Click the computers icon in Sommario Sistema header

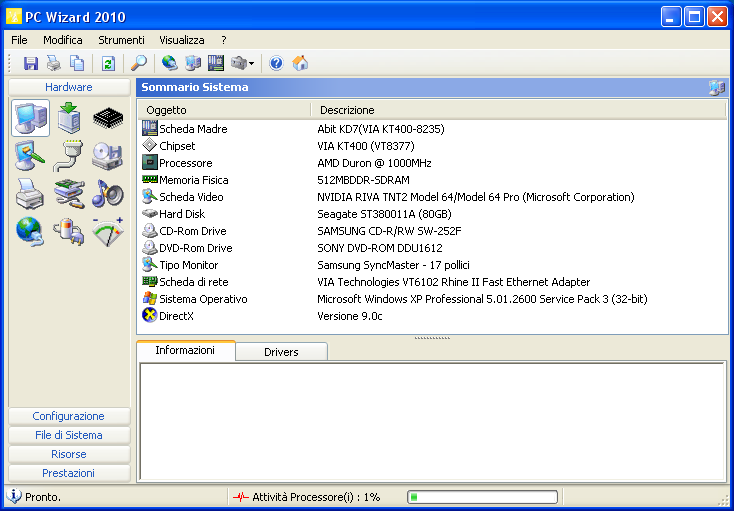tap(717, 88)
